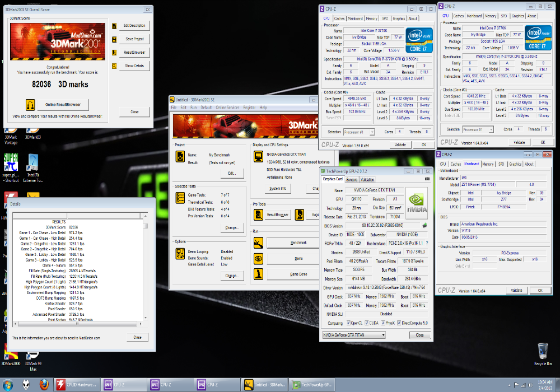Click the Details list scroll up arrow

pyautogui.click(x=146, y=216)
